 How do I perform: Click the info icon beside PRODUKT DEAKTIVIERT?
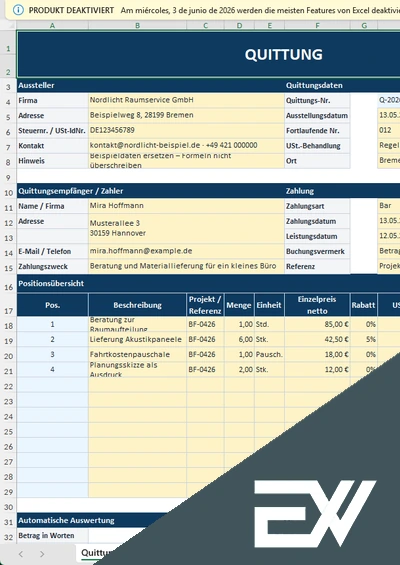(18, 10)
